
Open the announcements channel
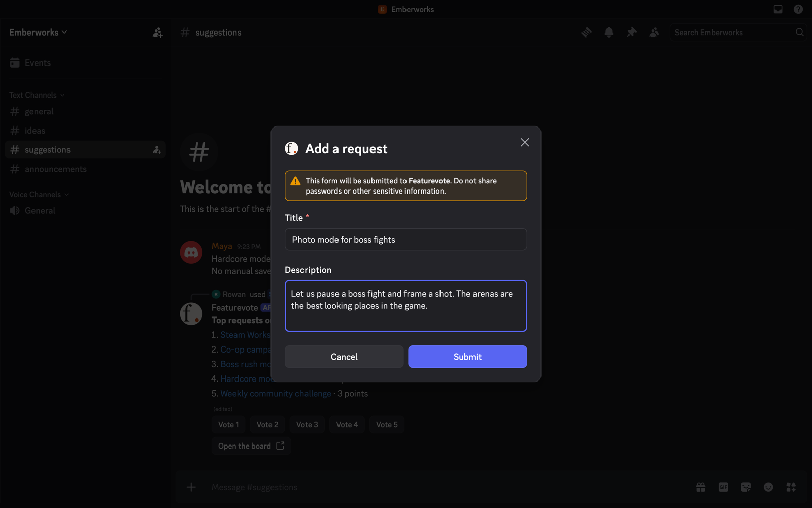pos(85,169)
